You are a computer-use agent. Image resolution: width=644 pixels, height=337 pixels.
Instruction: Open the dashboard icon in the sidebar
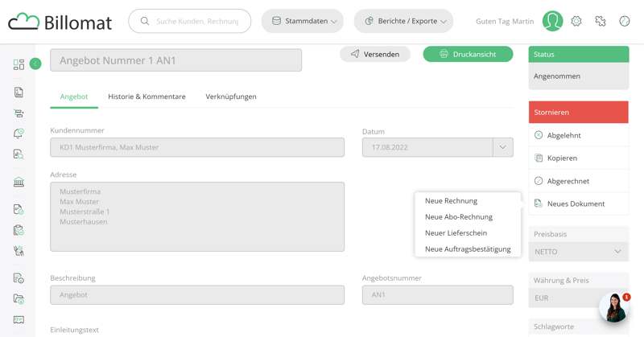coord(19,64)
